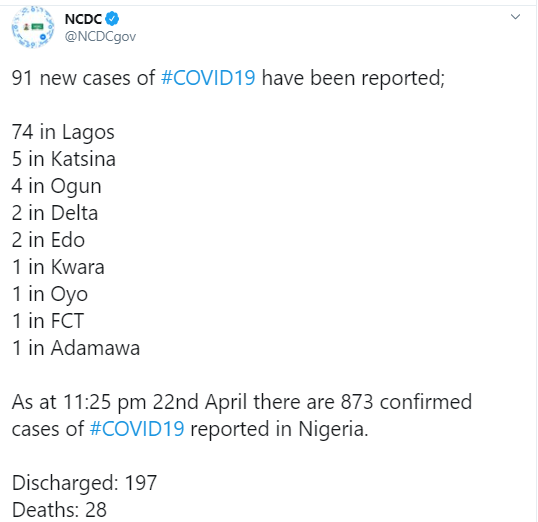Click the '2 in Delta' line

(x=55, y=213)
